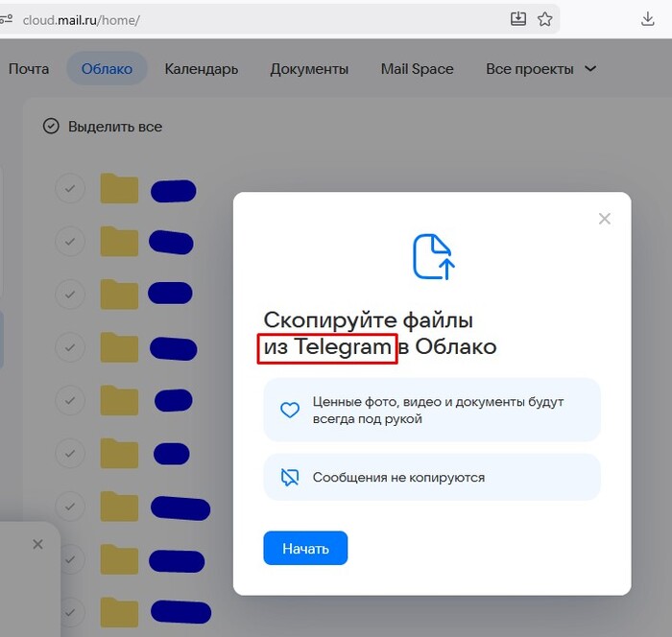Tick the Выделить все checkbox
Screen dimensions: 672x637
pos(51,127)
